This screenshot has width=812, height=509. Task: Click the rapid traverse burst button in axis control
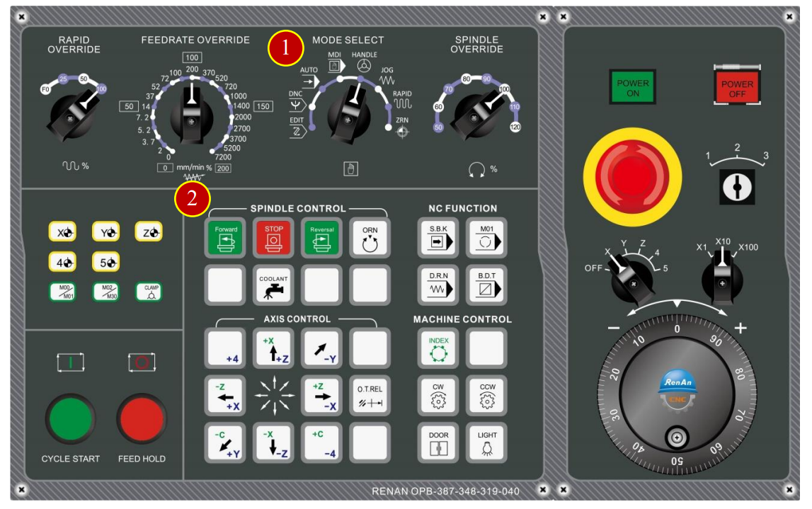(274, 396)
